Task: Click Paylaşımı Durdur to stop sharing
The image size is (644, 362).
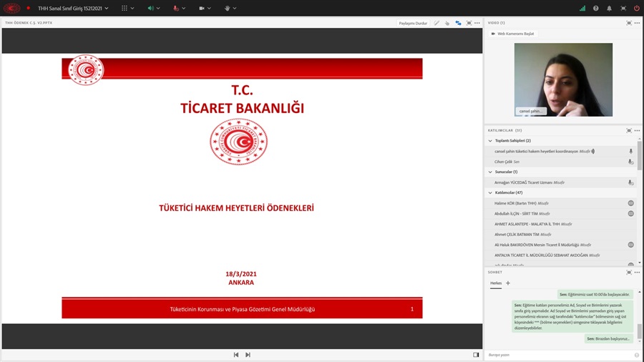Action: 413,23
